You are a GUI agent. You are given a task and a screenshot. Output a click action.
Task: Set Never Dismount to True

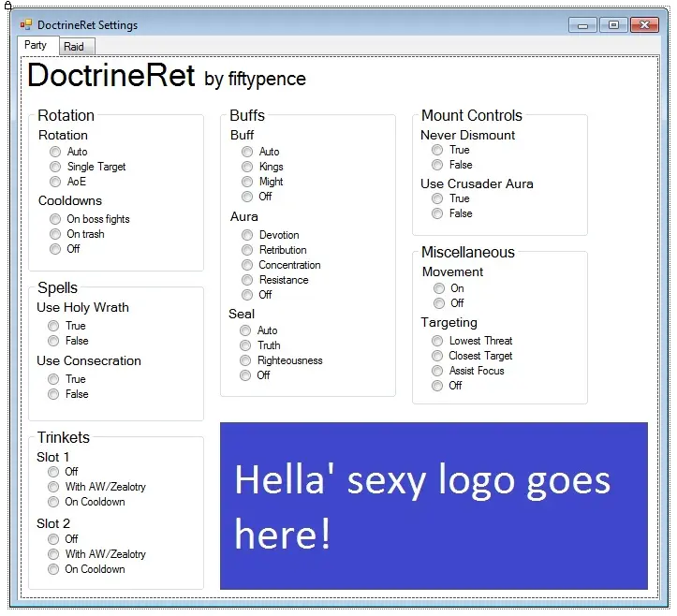[437, 150]
